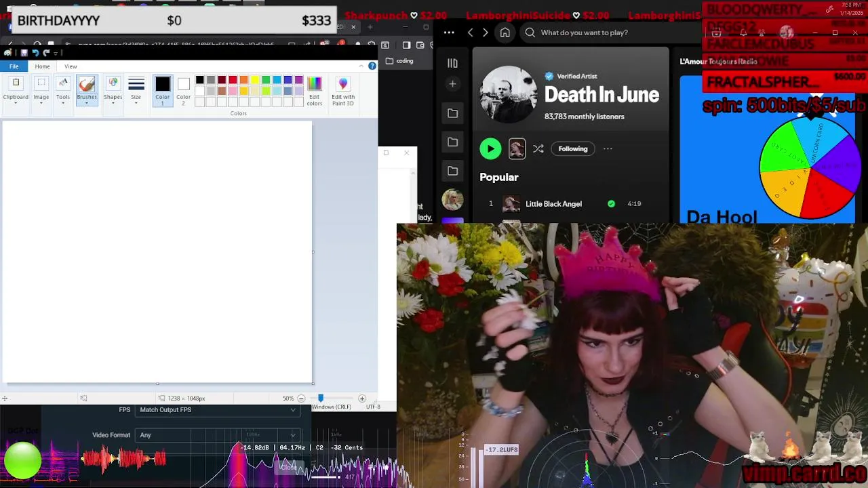
Task: Switch to the Home tab in Paint
Action: point(42,66)
